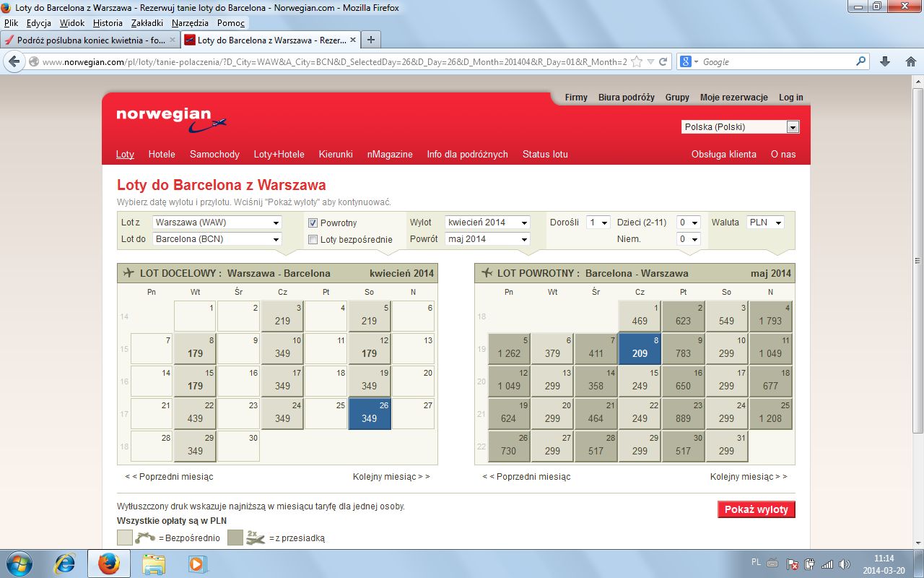Viewport: 924px width, 578px height.
Task: Open the Zakładki menu
Action: coord(148,23)
